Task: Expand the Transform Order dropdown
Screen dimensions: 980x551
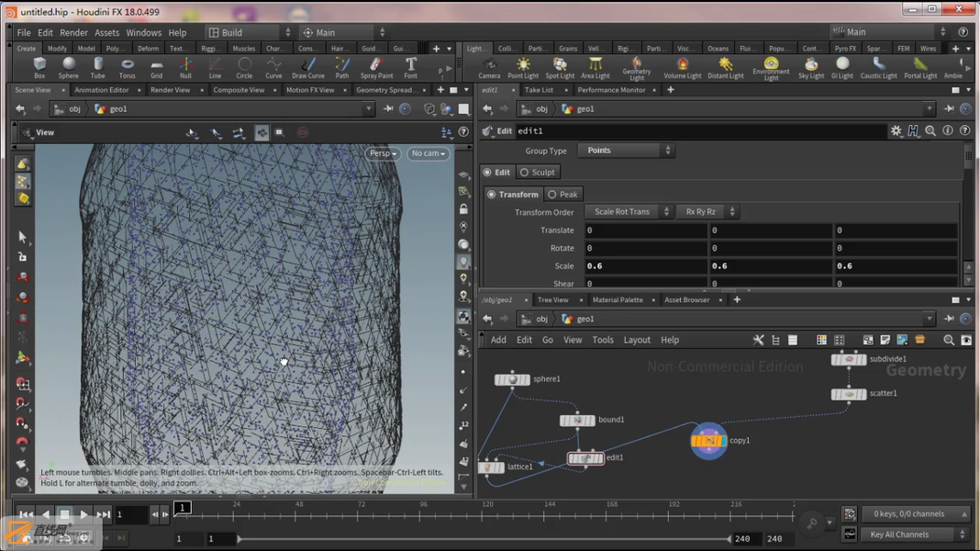Action: tap(629, 212)
